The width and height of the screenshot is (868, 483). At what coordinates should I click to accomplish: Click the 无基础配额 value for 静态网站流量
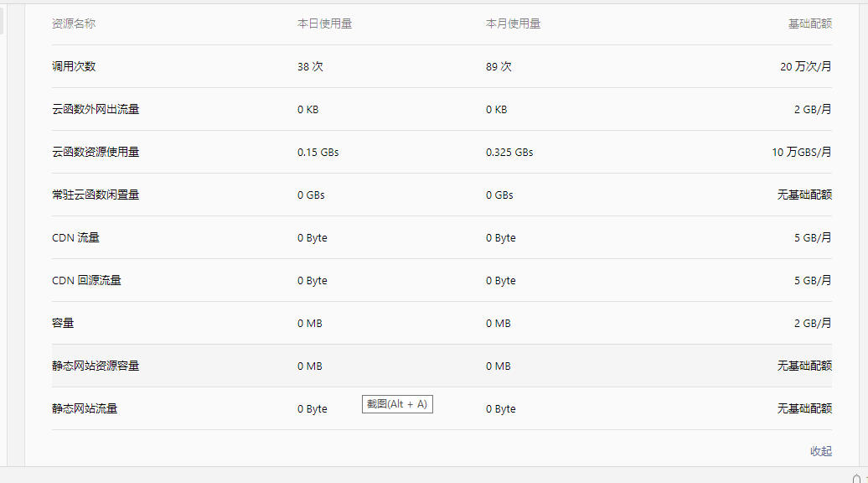[x=804, y=408]
